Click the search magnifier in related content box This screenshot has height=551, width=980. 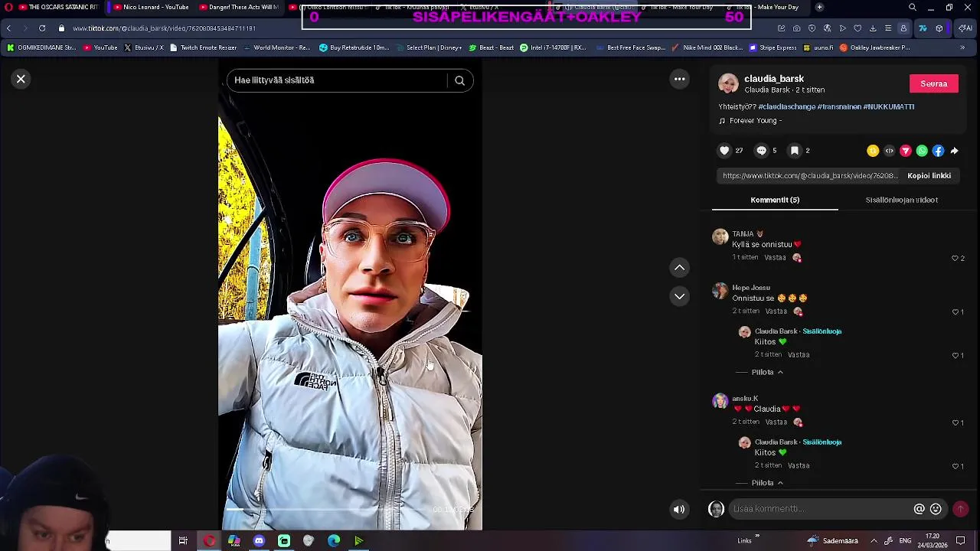coord(459,80)
